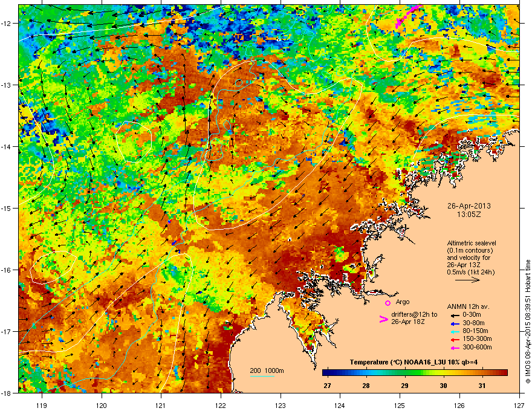Click the color bar tick label "31"
532x411 pixels.
coord(482,386)
